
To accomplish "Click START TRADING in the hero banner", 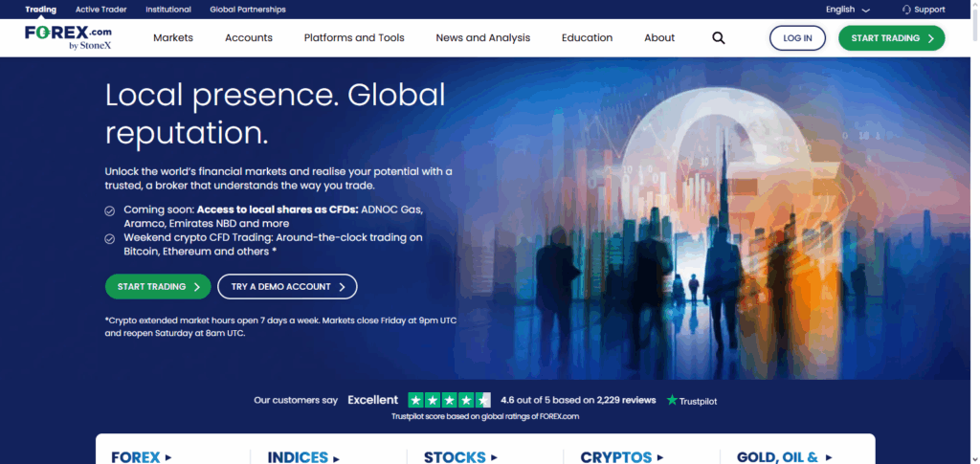I will (x=158, y=287).
